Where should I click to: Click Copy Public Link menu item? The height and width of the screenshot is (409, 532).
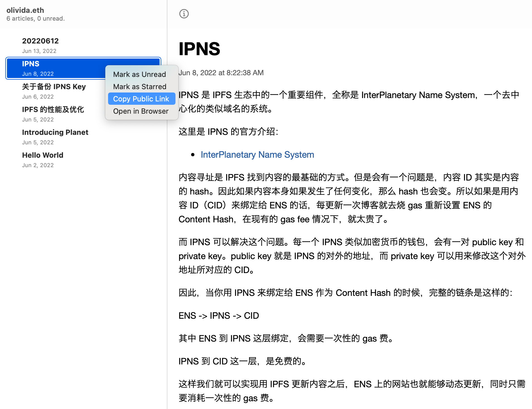pyautogui.click(x=141, y=99)
